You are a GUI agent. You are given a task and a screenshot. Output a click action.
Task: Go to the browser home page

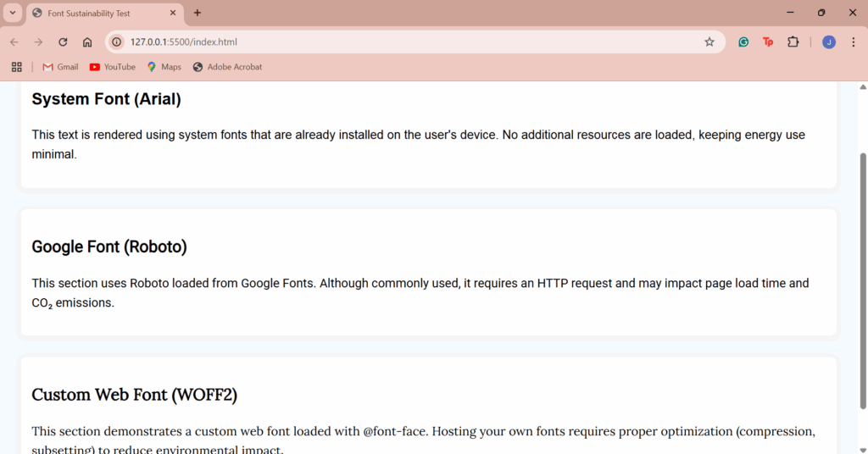pyautogui.click(x=87, y=42)
